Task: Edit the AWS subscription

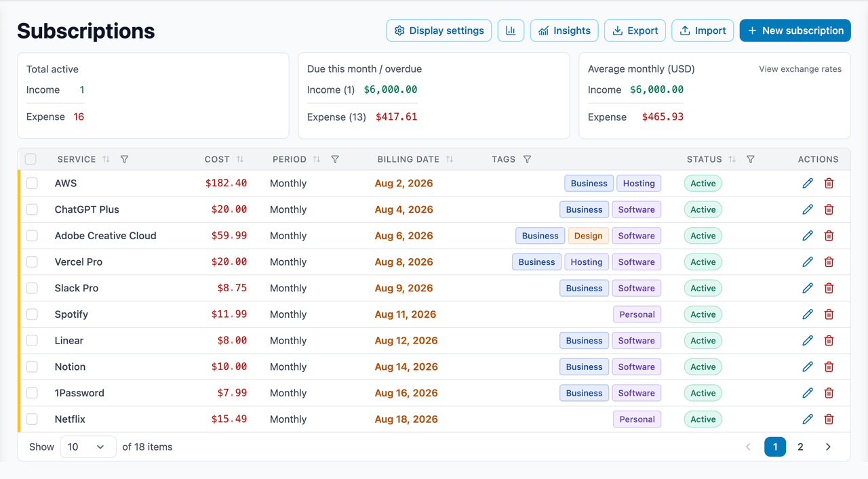Action: pyautogui.click(x=808, y=183)
